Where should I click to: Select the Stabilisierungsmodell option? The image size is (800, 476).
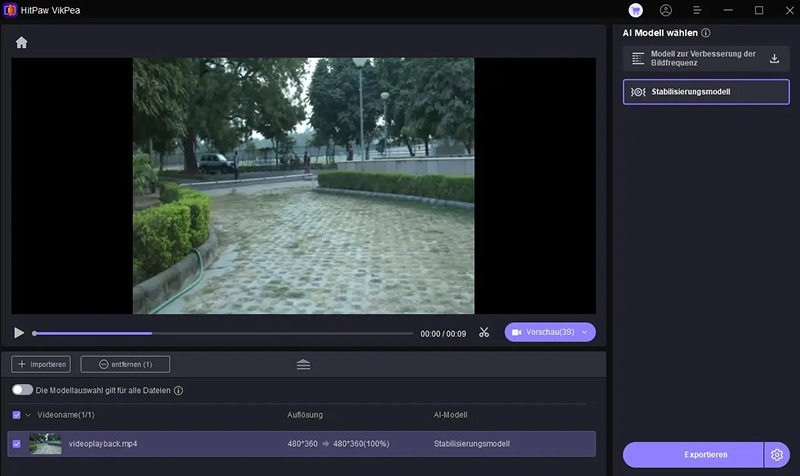(706, 92)
